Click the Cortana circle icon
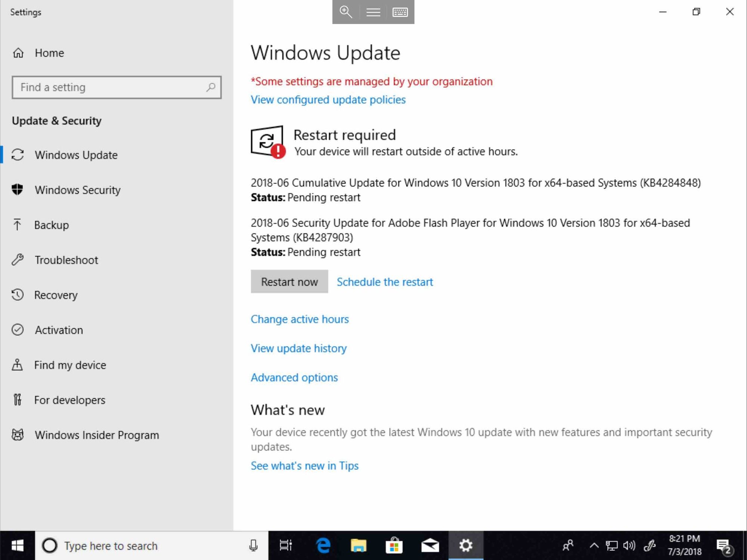The height and width of the screenshot is (560, 747). 50,546
